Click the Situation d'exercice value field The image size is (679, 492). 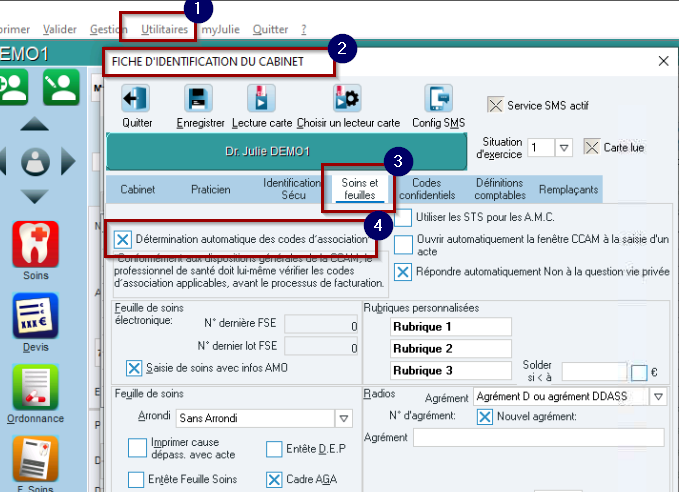(541, 148)
